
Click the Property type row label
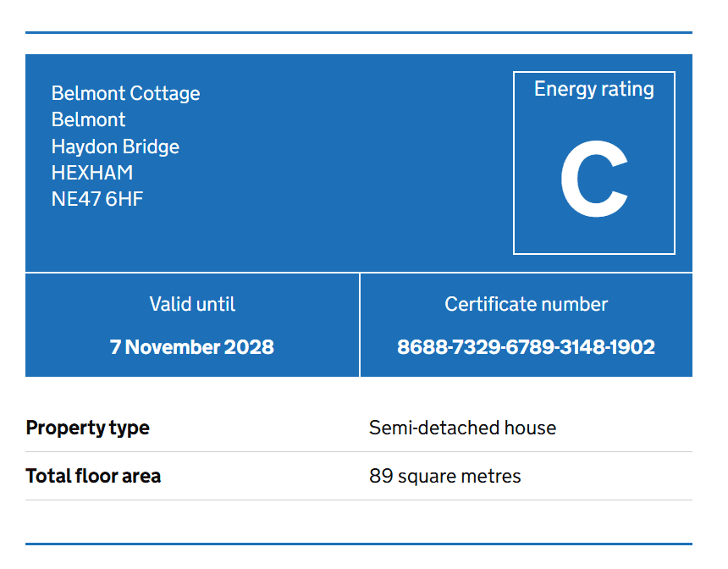point(88,428)
